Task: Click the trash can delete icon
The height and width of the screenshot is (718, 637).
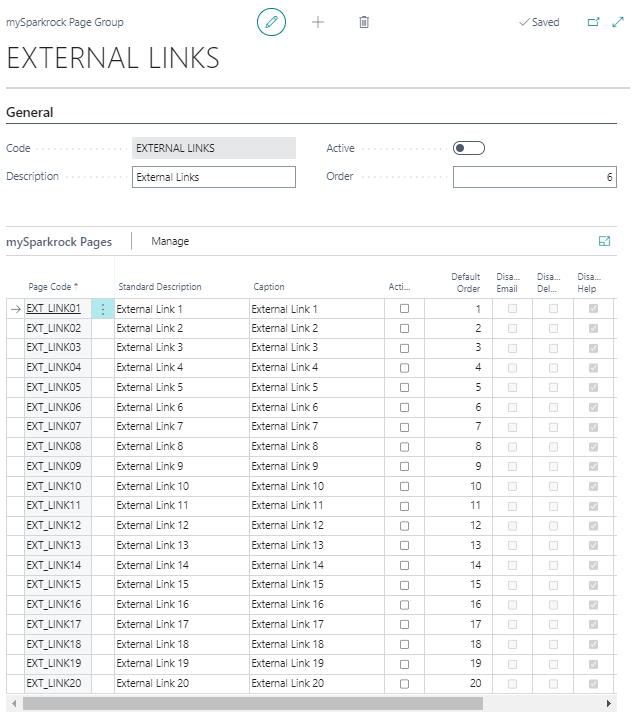Action: coord(364,22)
